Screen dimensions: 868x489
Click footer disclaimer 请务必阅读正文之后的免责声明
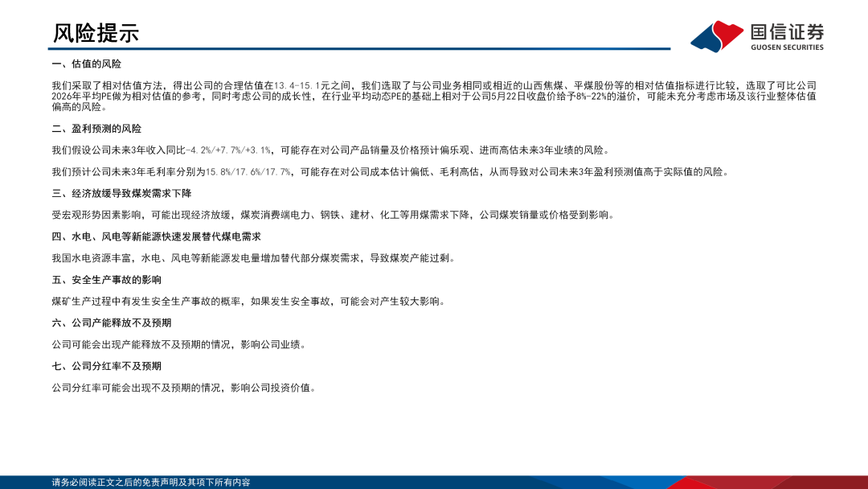pos(151,483)
